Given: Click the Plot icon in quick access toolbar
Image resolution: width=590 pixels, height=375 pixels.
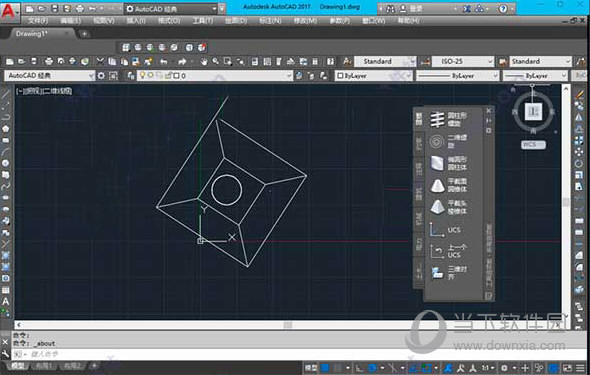Looking at the screenshot, I should click(x=80, y=8).
